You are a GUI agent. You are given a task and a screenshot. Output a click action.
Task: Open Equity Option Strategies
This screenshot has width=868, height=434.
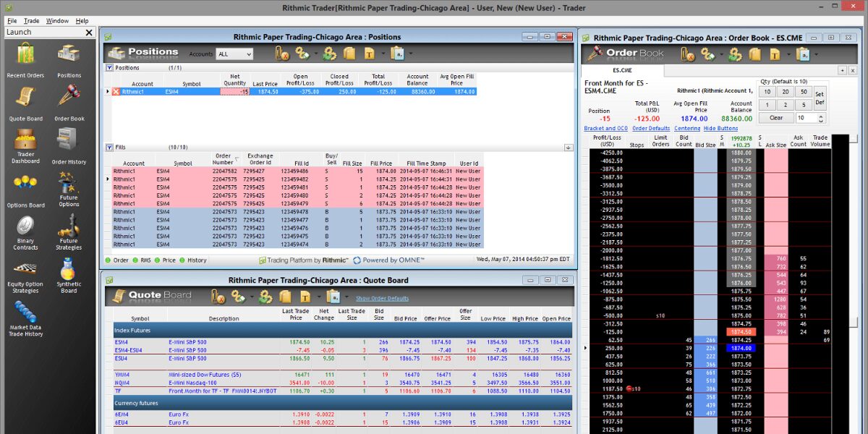[25, 276]
